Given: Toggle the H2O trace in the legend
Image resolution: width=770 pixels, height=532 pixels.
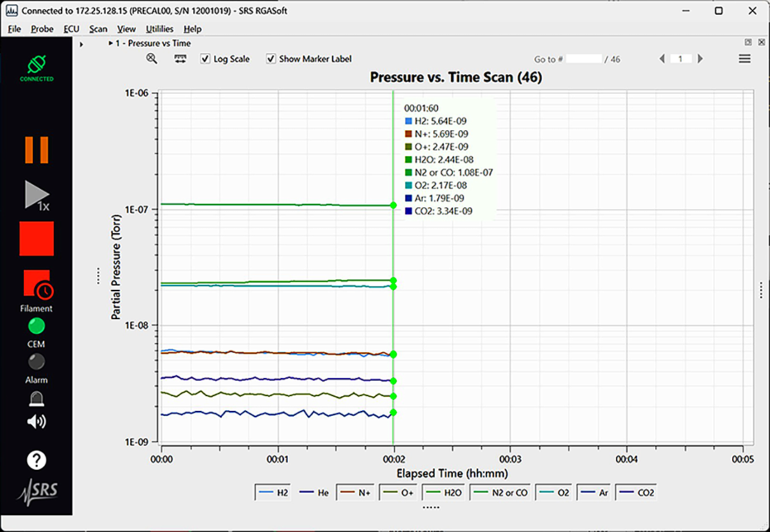Looking at the screenshot, I should tap(444, 492).
